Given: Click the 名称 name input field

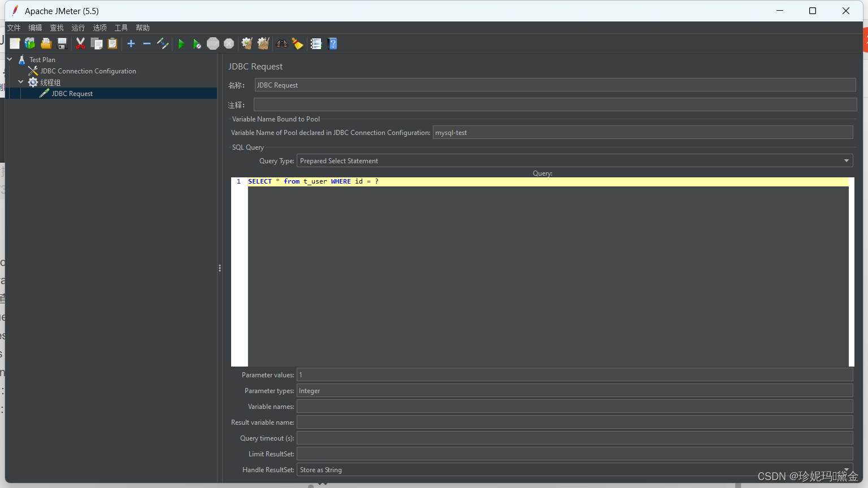Looking at the screenshot, I should (x=555, y=85).
